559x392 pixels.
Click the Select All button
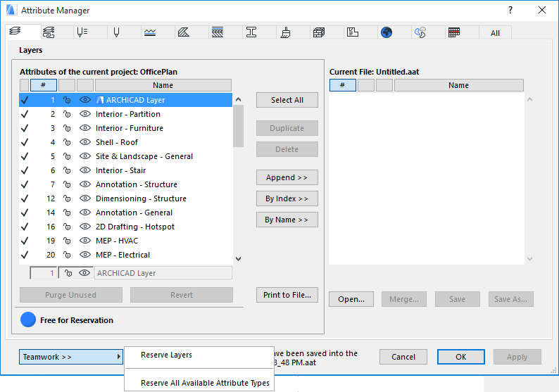tap(287, 100)
